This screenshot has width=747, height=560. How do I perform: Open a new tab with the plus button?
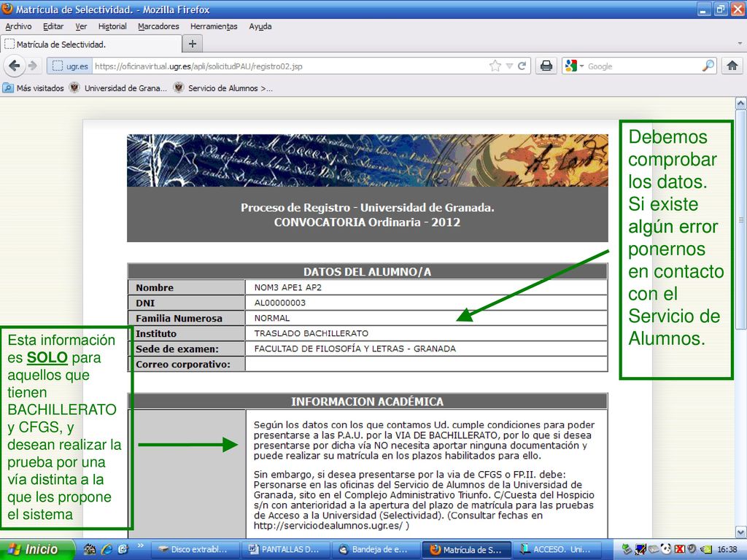point(193,44)
